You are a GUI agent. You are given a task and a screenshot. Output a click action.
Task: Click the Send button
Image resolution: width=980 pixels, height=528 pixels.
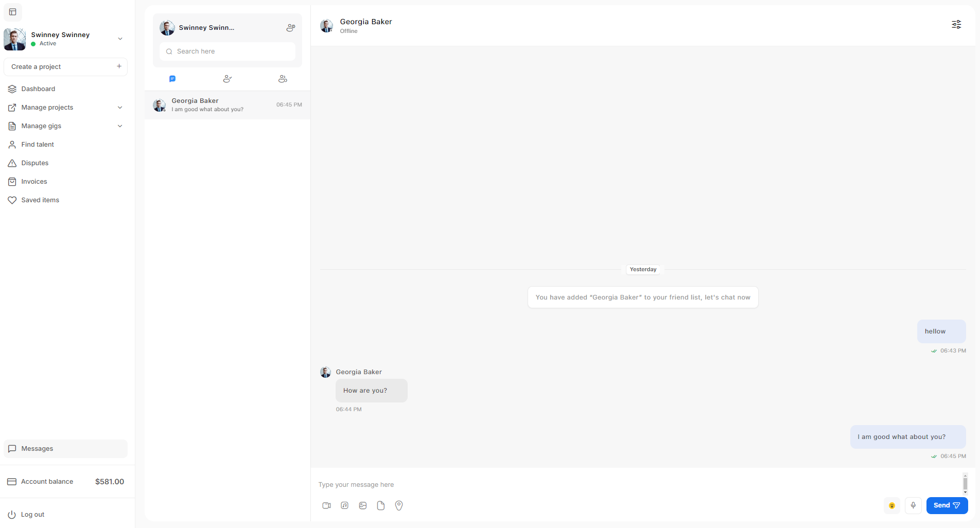pyautogui.click(x=947, y=506)
